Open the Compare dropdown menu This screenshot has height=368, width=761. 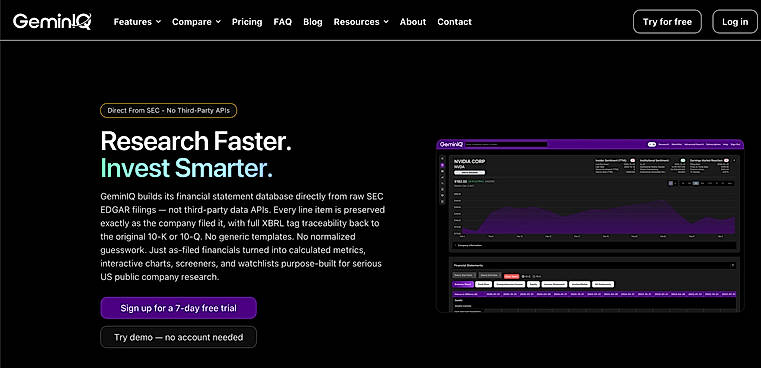click(197, 22)
